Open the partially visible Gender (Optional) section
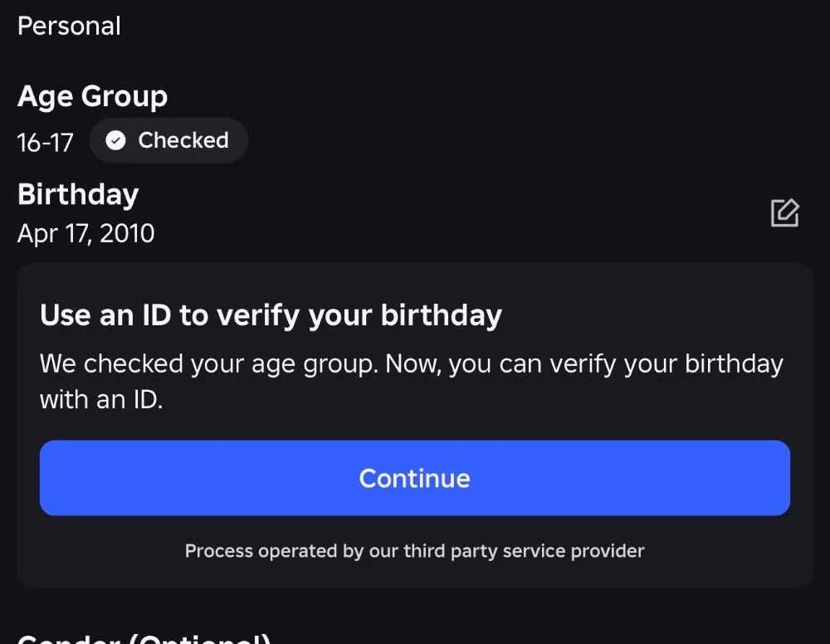 pos(144,637)
